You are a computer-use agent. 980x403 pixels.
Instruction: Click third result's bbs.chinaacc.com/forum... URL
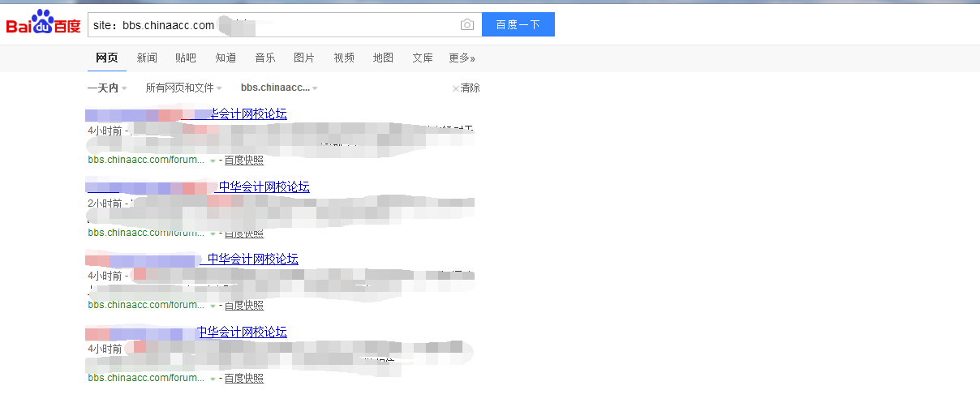[146, 305]
